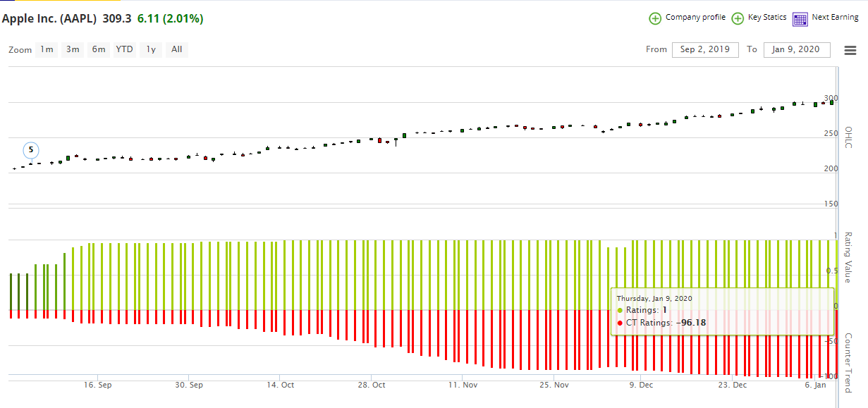Click the circled 5 flag marker
Screen dimensions: 868x408
tap(30, 150)
